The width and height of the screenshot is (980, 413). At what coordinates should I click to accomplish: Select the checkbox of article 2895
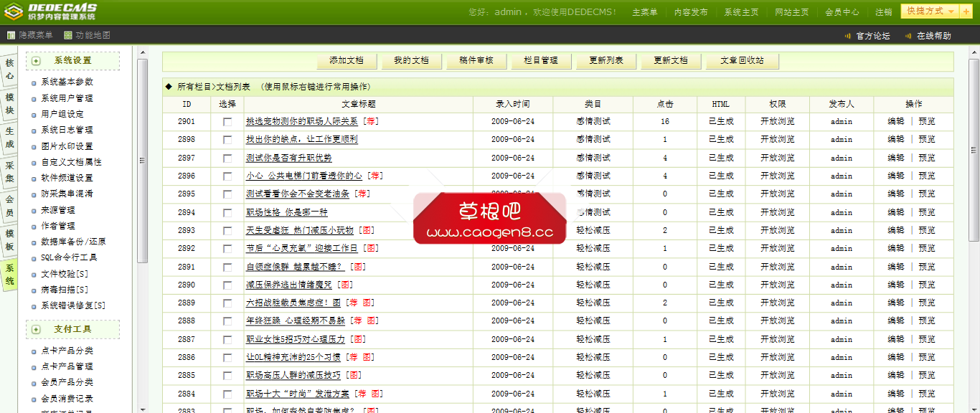(227, 194)
